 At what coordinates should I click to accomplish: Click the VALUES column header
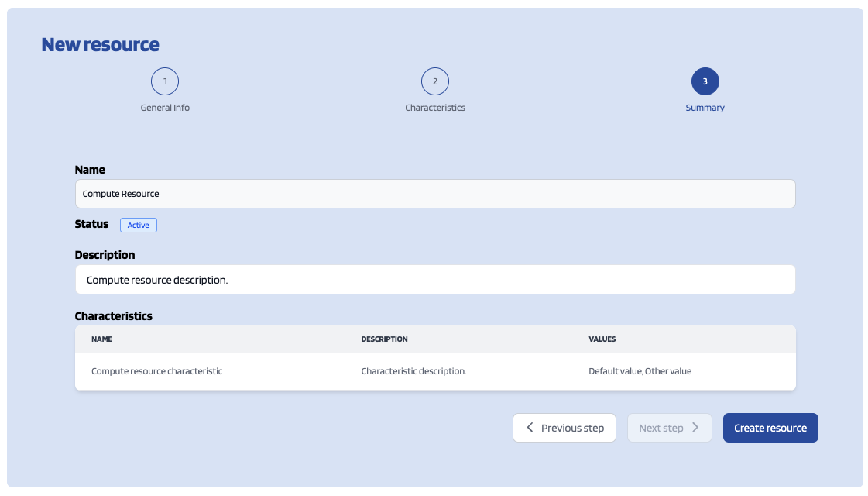[602, 339]
